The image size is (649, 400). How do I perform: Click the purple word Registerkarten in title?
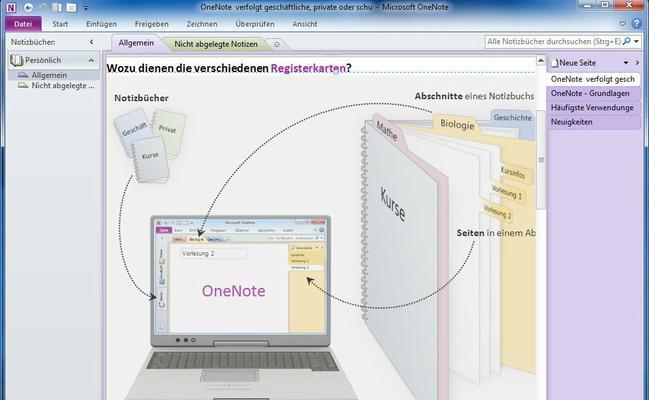tap(308, 68)
